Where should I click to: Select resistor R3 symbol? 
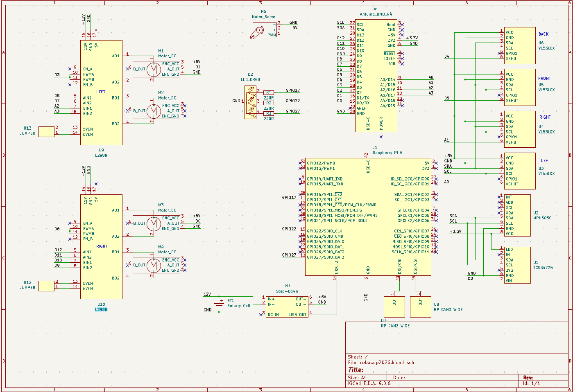coord(269,113)
